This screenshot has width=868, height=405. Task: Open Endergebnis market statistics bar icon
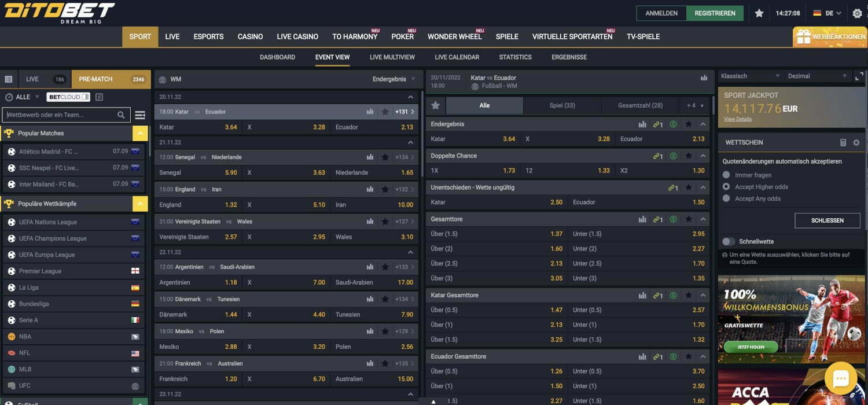click(x=642, y=124)
